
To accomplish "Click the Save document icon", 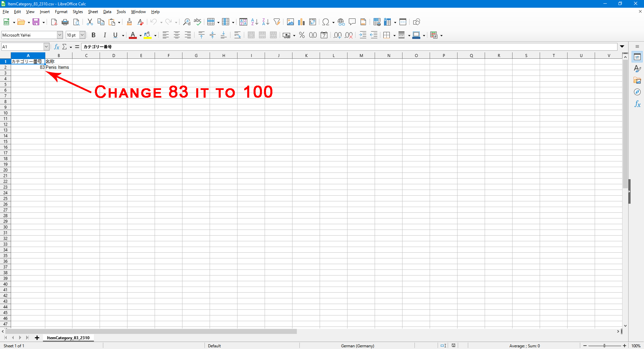I will [36, 22].
